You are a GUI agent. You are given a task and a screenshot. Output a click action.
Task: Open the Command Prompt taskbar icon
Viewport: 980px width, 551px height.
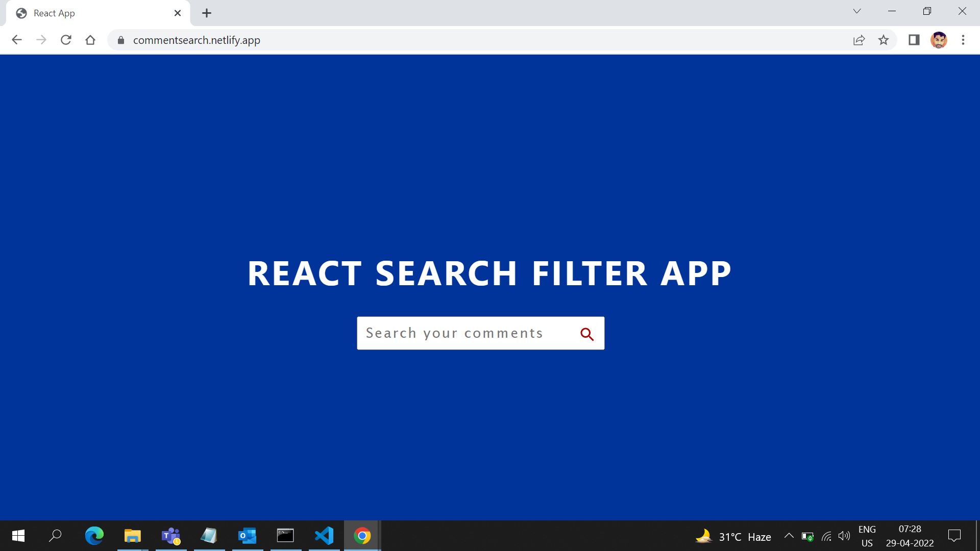[286, 536]
